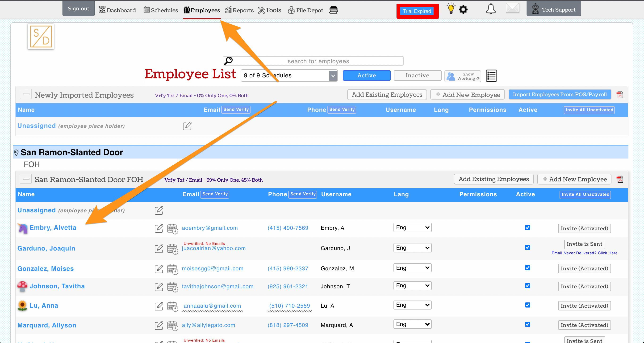The width and height of the screenshot is (644, 343).
Task: Click edit pencil icon for Embry, Alvetta
Action: (x=159, y=228)
